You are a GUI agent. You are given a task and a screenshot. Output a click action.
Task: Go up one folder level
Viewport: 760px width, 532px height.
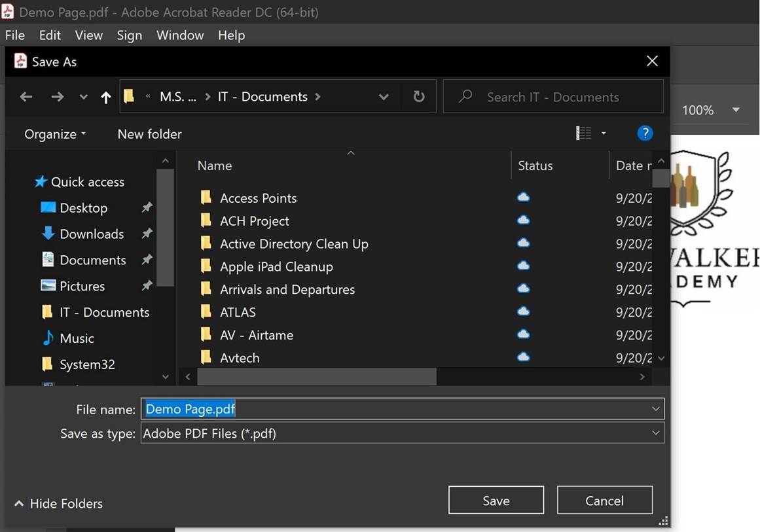[105, 97]
